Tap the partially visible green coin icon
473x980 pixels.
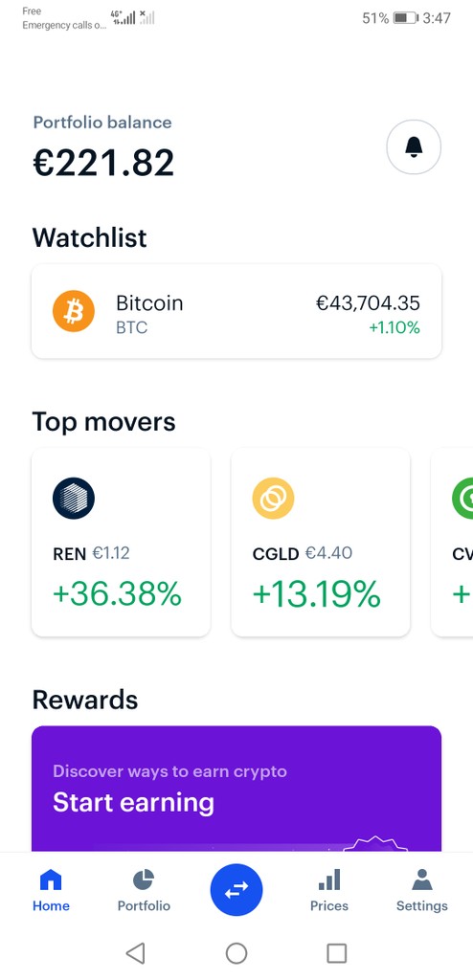click(462, 498)
